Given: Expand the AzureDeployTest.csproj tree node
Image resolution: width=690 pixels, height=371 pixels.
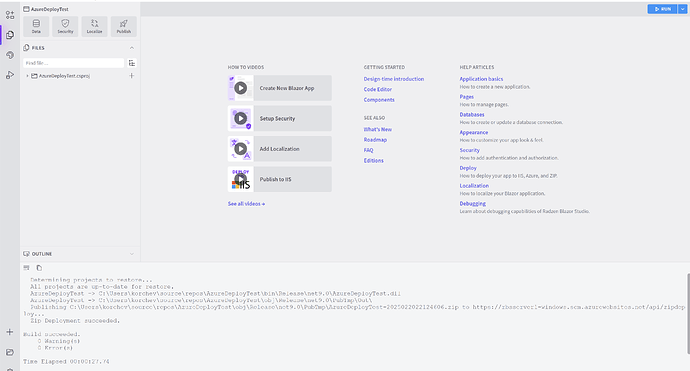Looking at the screenshot, I should (27, 76).
